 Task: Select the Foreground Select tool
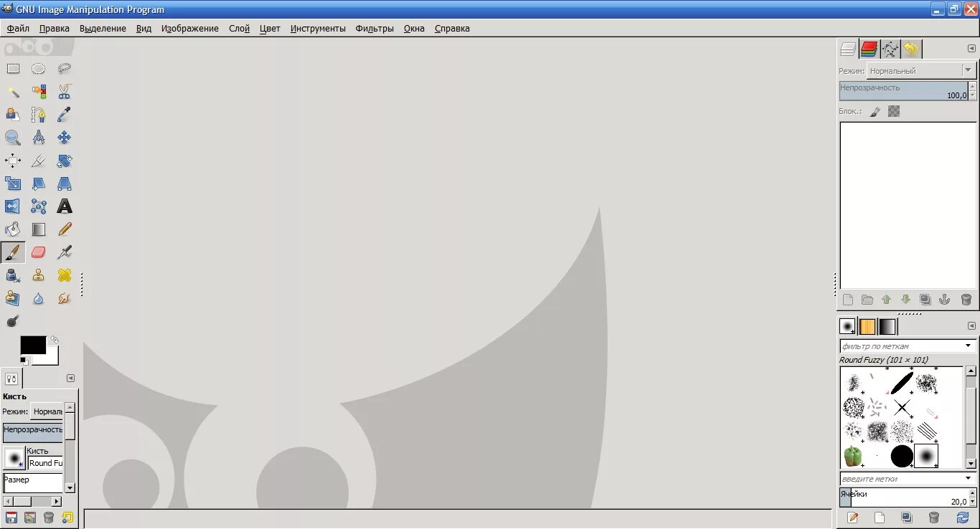click(x=13, y=115)
